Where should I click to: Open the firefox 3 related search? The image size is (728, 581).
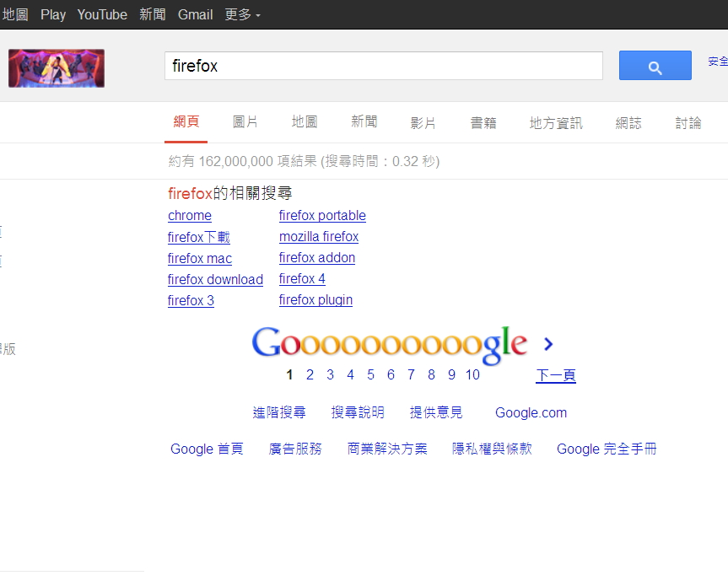pos(191,301)
